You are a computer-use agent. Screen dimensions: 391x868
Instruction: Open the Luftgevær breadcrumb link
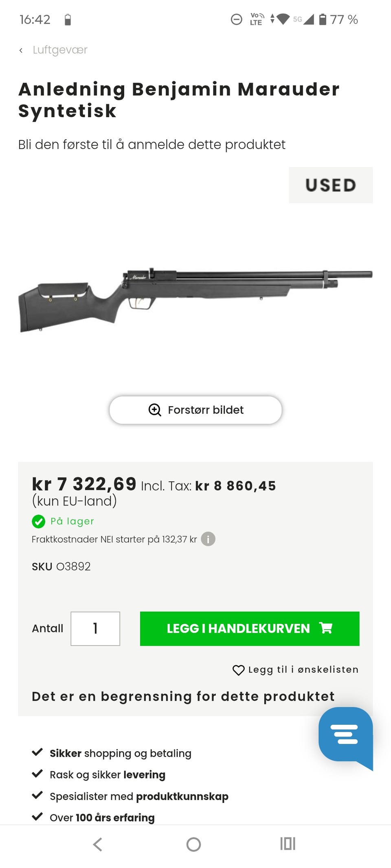tap(60, 50)
